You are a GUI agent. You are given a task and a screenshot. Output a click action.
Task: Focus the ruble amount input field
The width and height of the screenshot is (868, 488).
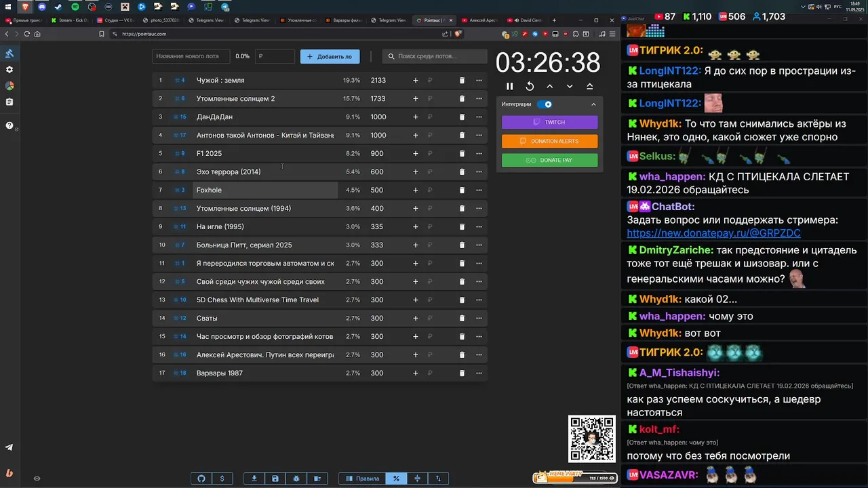point(275,56)
